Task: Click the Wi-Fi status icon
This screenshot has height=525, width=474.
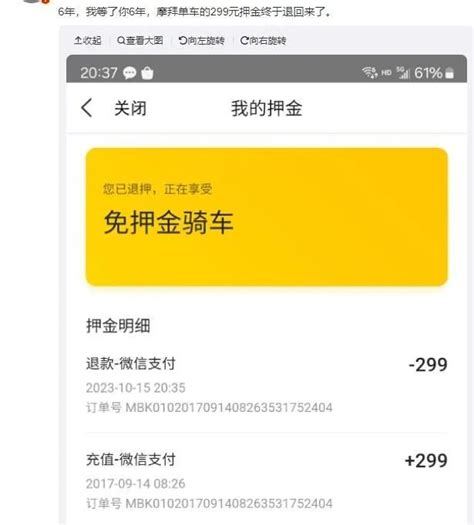Action: (370, 72)
